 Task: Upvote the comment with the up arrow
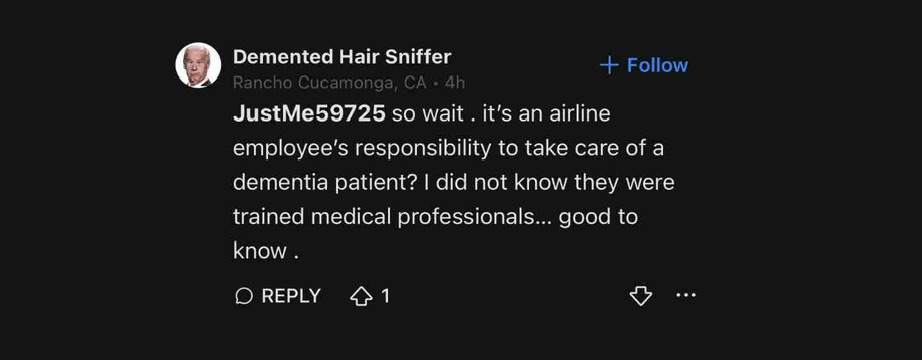point(361,296)
